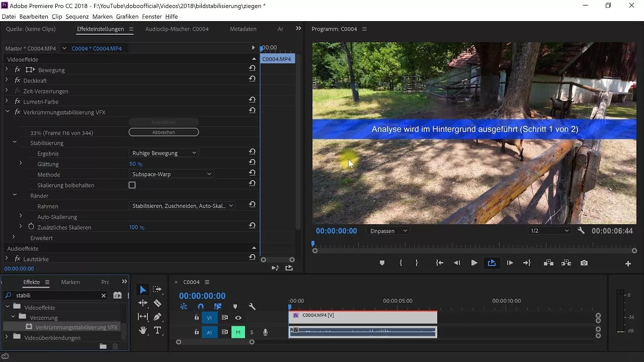Toggle snapping with the magnet icon
Screen dimensions: 644x362
200,306
